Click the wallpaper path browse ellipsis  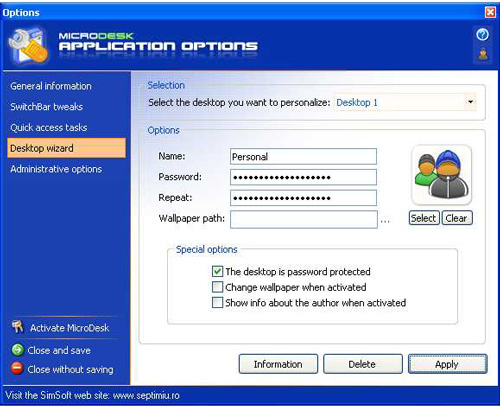click(x=385, y=221)
